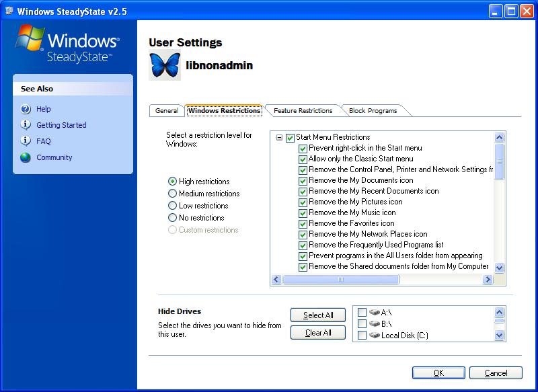This screenshot has height=392, width=538.
Task: Uncheck Remove the My Recent Documents icon
Action: [303, 192]
